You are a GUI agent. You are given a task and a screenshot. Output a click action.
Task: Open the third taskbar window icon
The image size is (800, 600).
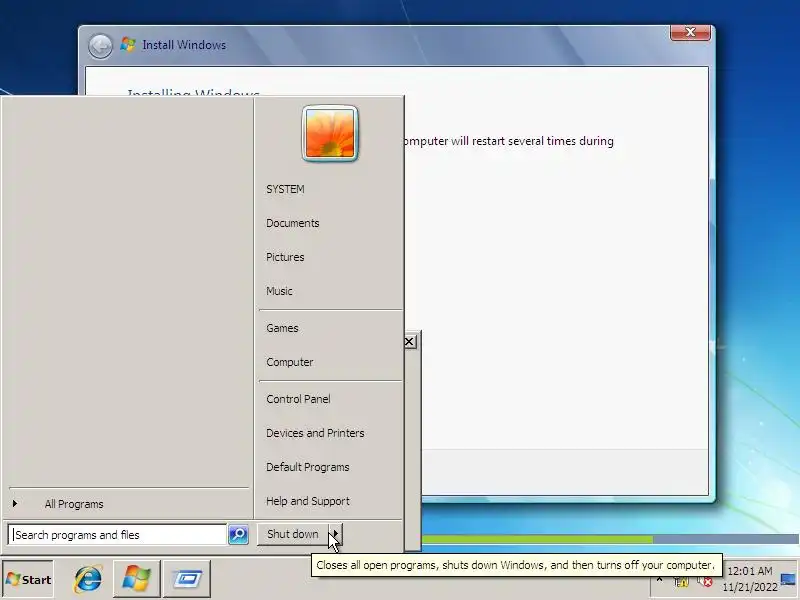point(187,578)
